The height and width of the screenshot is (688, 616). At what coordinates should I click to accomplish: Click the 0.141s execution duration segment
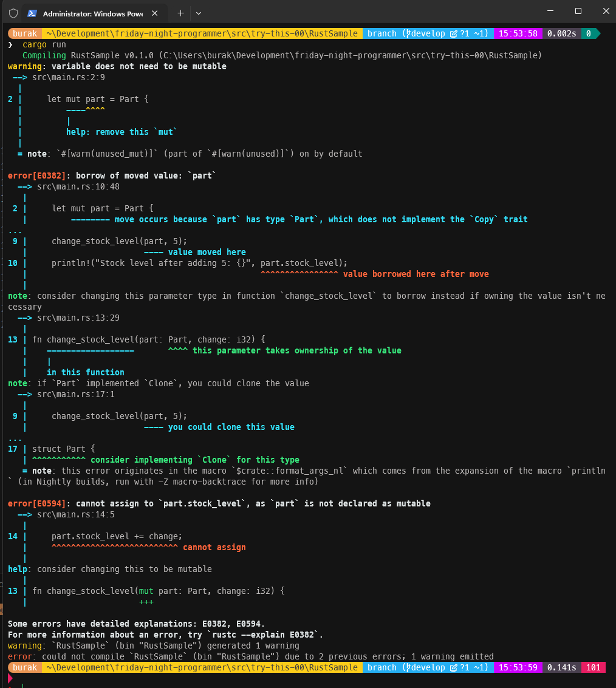pos(562,667)
